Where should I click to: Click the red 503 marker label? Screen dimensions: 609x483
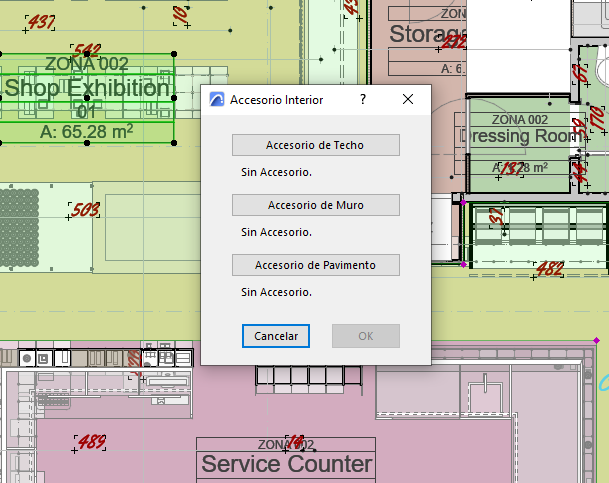tap(86, 210)
